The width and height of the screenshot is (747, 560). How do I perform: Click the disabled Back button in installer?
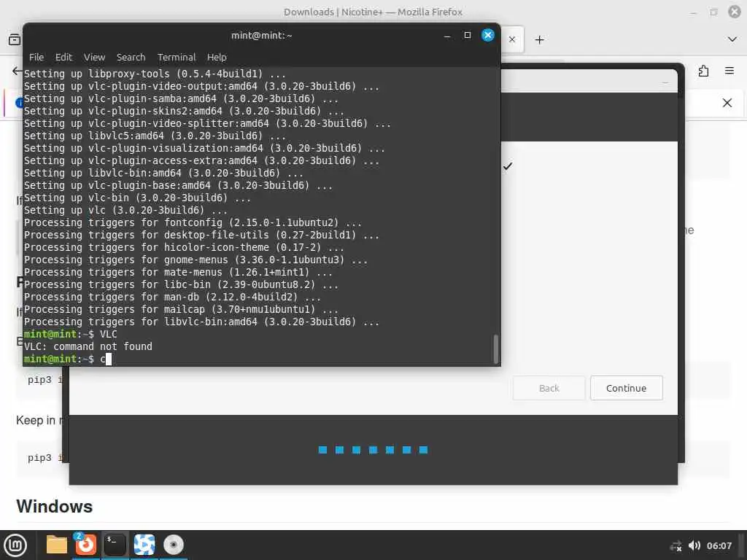pyautogui.click(x=549, y=388)
